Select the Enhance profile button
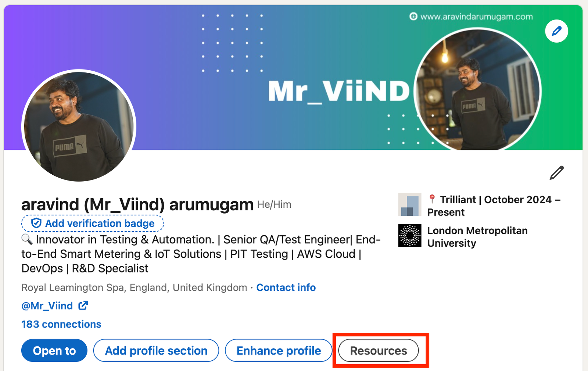The width and height of the screenshot is (588, 371). [x=279, y=350]
